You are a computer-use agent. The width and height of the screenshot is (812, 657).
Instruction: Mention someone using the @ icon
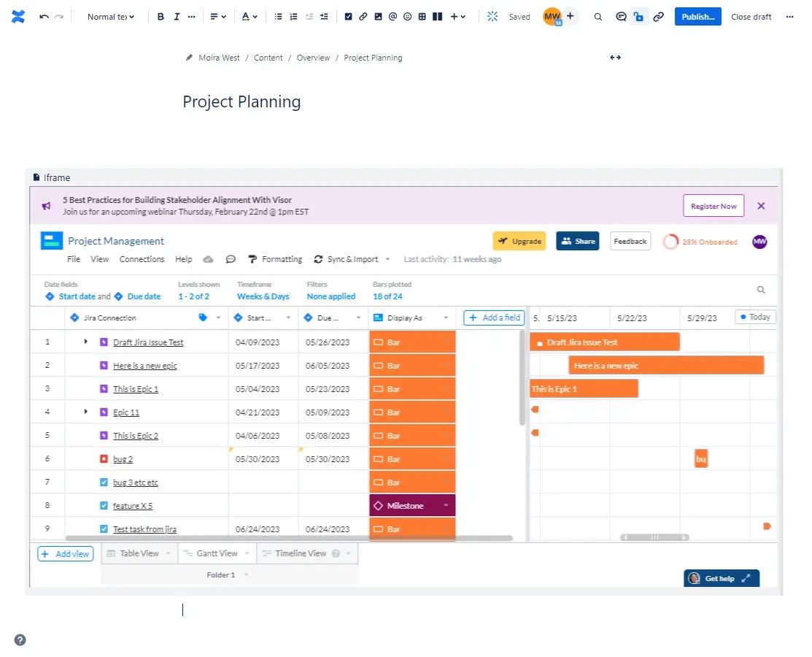[393, 16]
